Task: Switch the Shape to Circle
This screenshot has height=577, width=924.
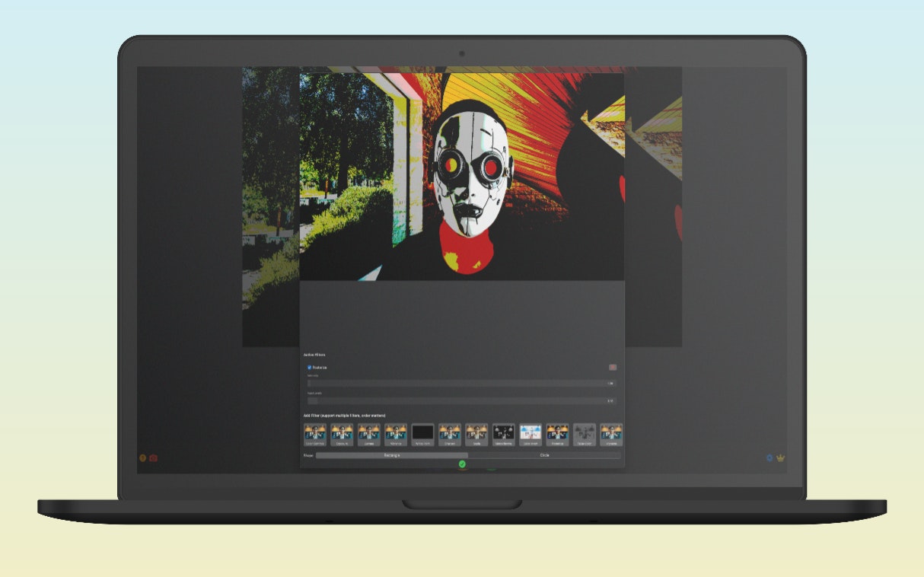Action: coord(545,455)
